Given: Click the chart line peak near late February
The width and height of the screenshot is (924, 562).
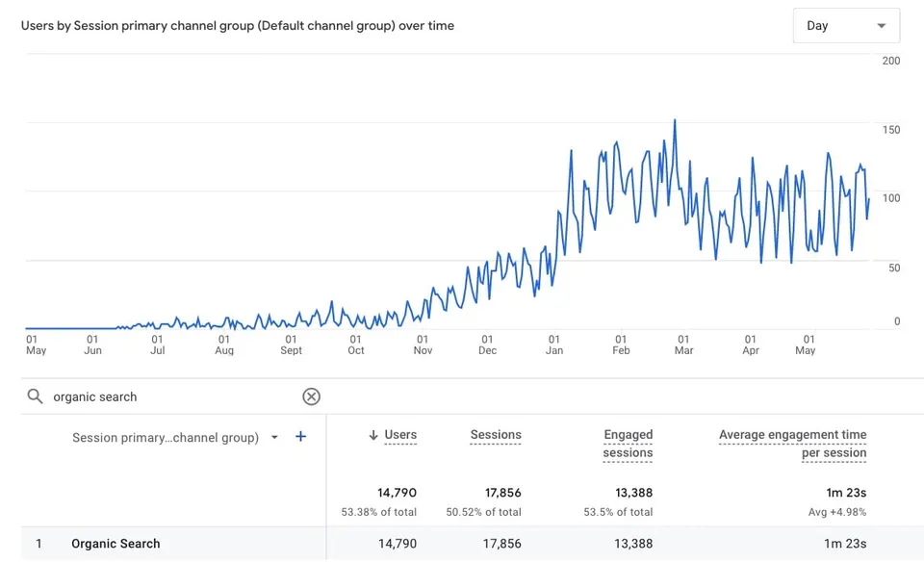Looking at the screenshot, I should coord(675,120).
